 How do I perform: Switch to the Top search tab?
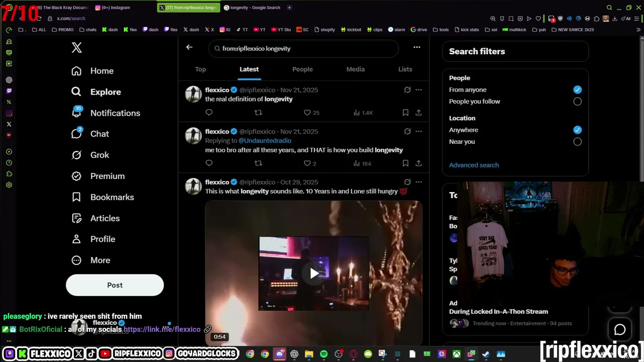(201, 69)
